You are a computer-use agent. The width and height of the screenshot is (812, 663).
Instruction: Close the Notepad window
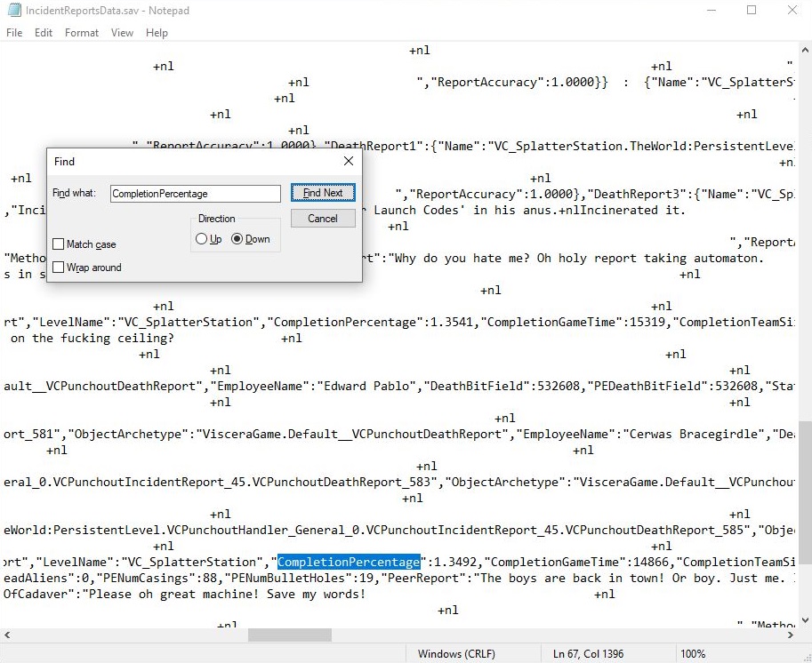click(792, 11)
